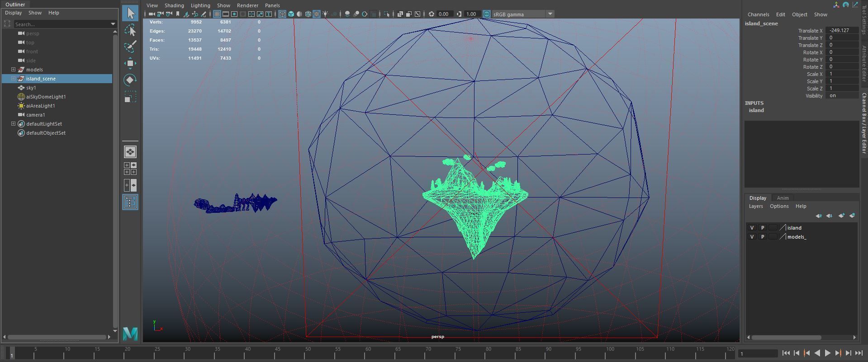Expand the island_scene node in Outliner
The image size is (868, 362).
pyautogui.click(x=14, y=79)
